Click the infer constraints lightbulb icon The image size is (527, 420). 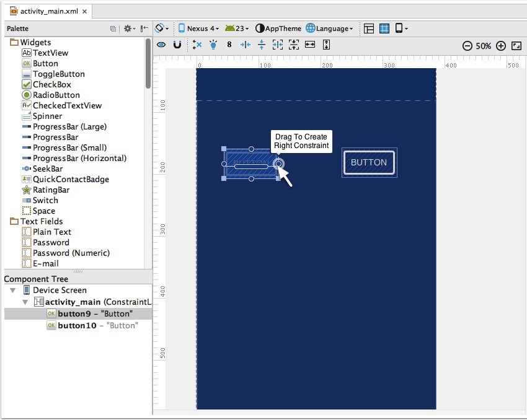coord(213,45)
